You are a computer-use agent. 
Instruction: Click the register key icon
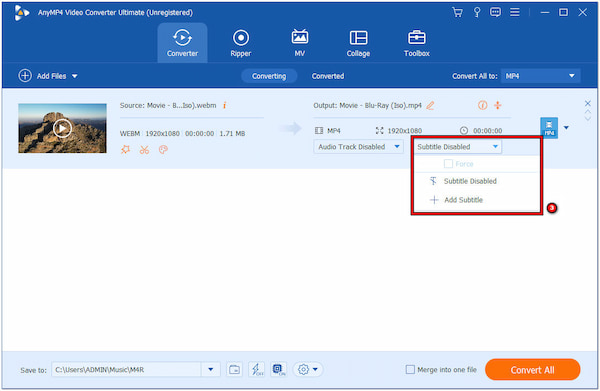477,12
